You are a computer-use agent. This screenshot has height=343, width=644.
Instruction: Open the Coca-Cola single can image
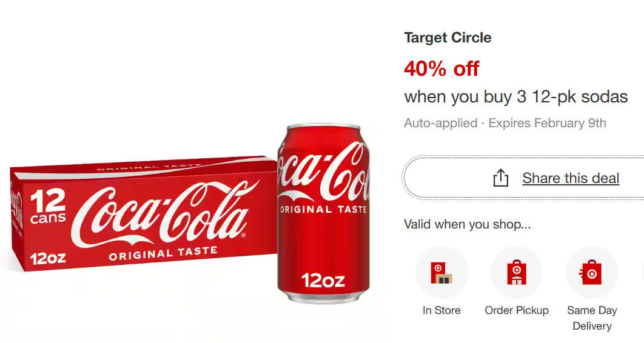323,212
